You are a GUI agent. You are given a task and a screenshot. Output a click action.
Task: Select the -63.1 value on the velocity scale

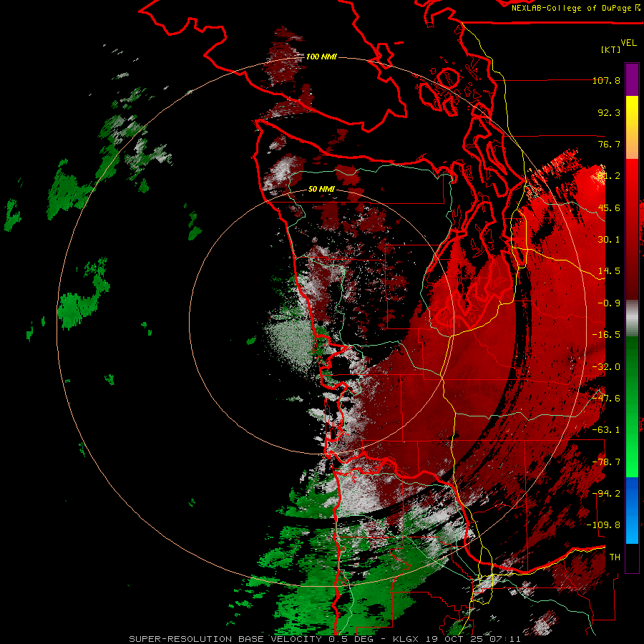coord(606,430)
